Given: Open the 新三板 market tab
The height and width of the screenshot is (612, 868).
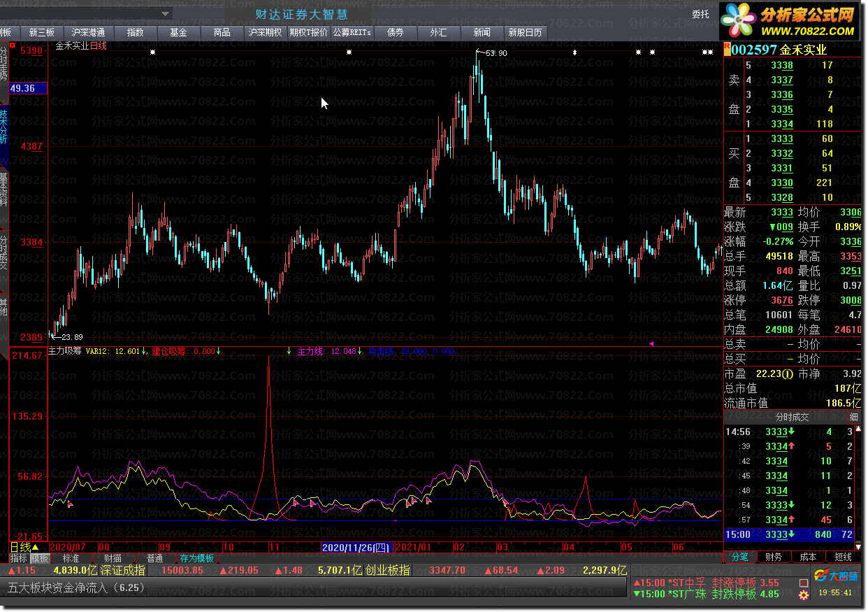Looking at the screenshot, I should (x=41, y=32).
